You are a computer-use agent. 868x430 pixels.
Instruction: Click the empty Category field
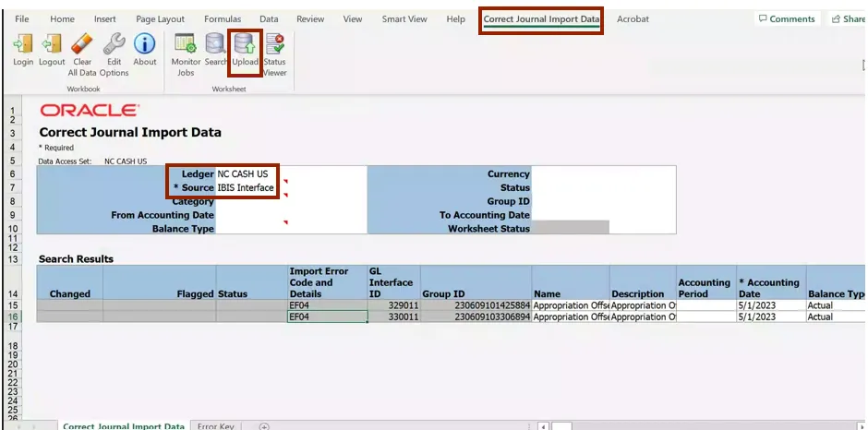pyautogui.click(x=291, y=201)
